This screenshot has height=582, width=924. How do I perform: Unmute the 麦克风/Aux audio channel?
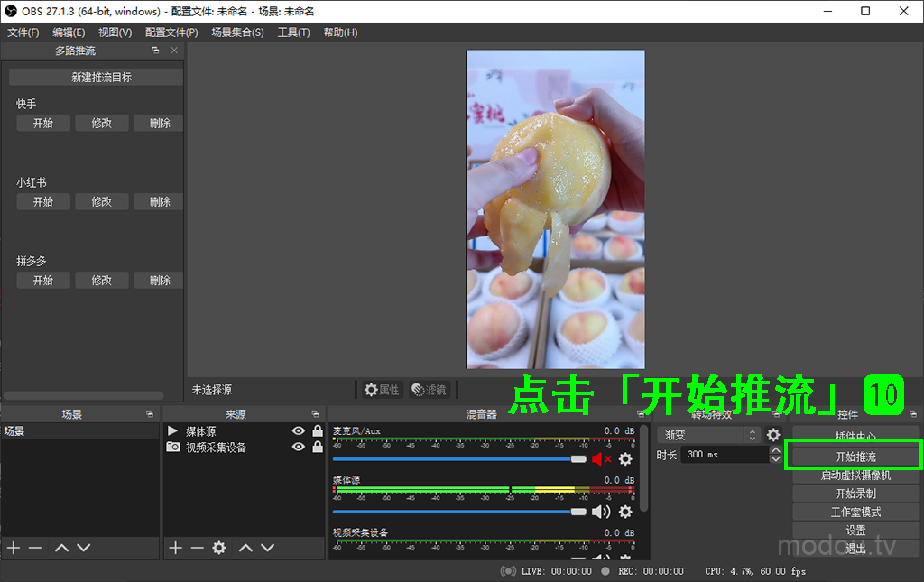tap(600, 459)
